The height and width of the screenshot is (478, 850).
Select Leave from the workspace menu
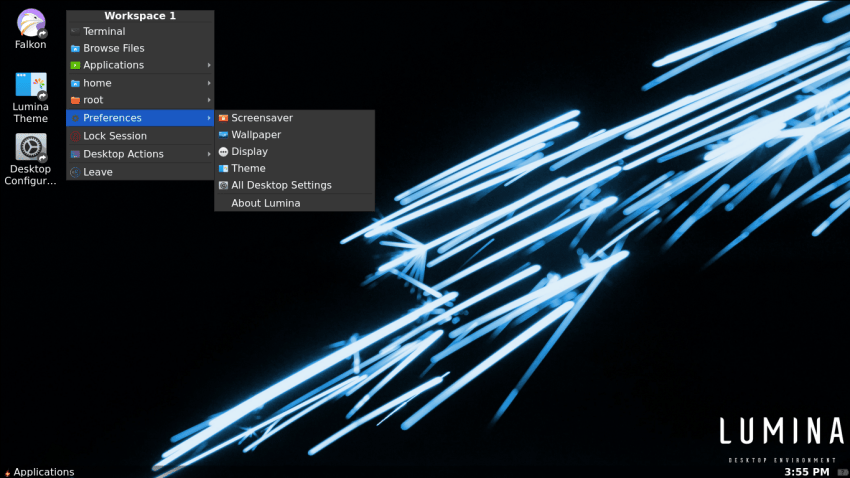(x=97, y=172)
